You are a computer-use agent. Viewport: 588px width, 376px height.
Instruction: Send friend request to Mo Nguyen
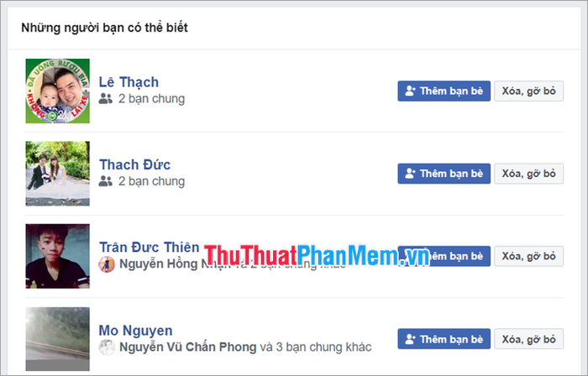444,339
